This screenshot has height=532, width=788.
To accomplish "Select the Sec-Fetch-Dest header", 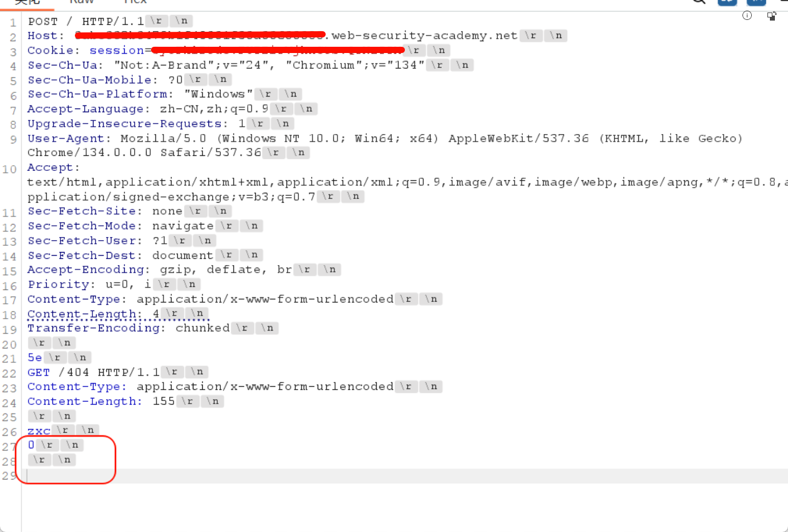I will 85,255.
